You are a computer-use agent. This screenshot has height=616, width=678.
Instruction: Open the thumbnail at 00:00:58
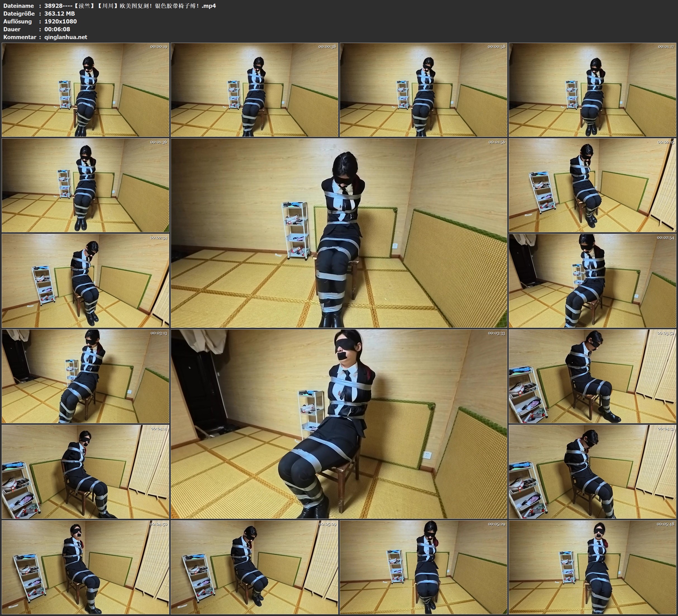(423, 89)
